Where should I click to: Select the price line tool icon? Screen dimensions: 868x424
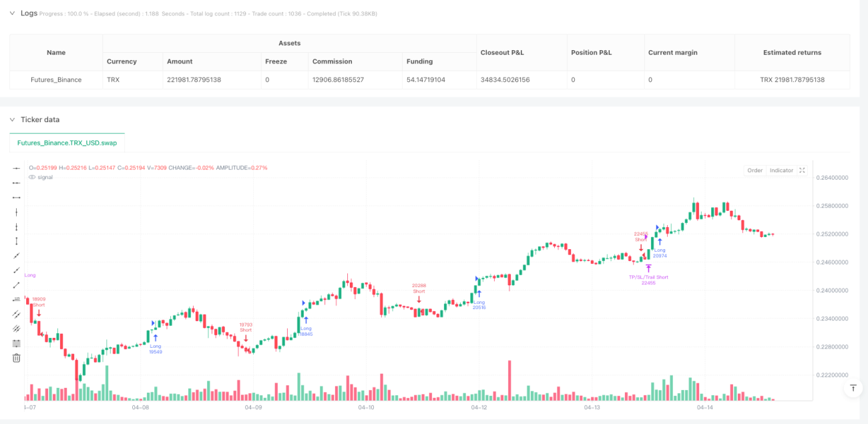click(17, 299)
